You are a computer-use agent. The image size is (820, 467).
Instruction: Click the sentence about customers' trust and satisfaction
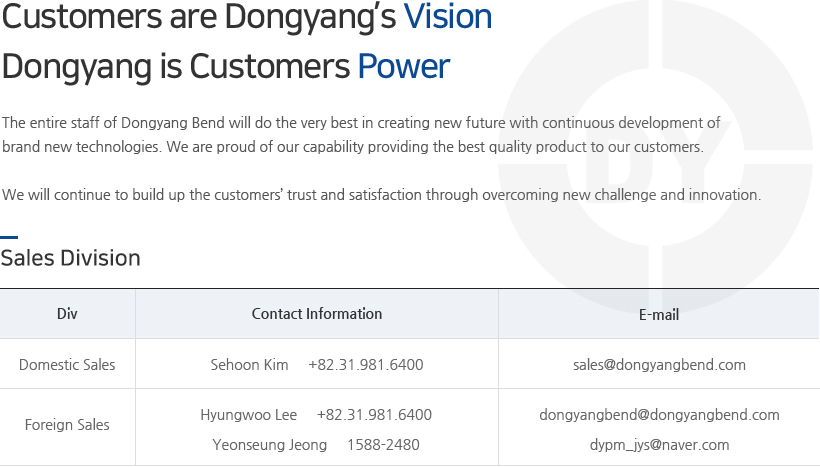tap(381, 195)
